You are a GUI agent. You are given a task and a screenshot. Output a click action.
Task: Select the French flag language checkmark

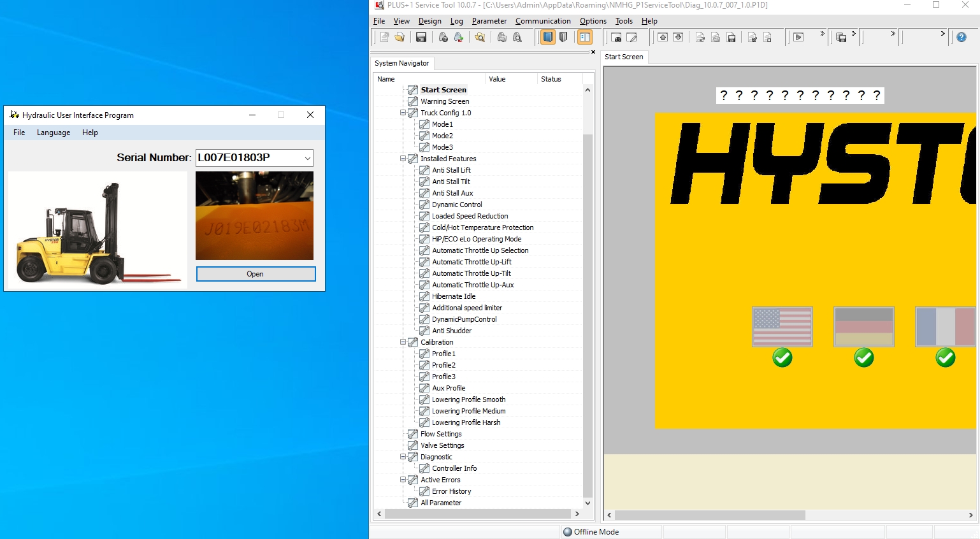(946, 358)
